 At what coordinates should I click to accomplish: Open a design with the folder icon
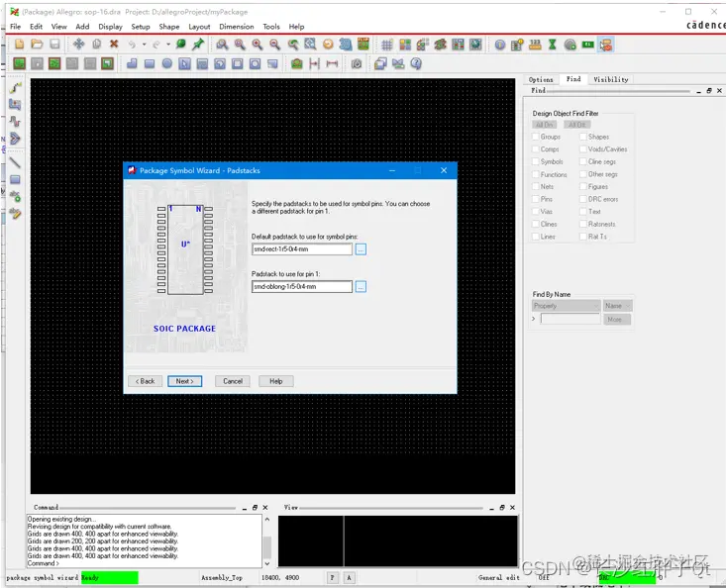pos(37,45)
